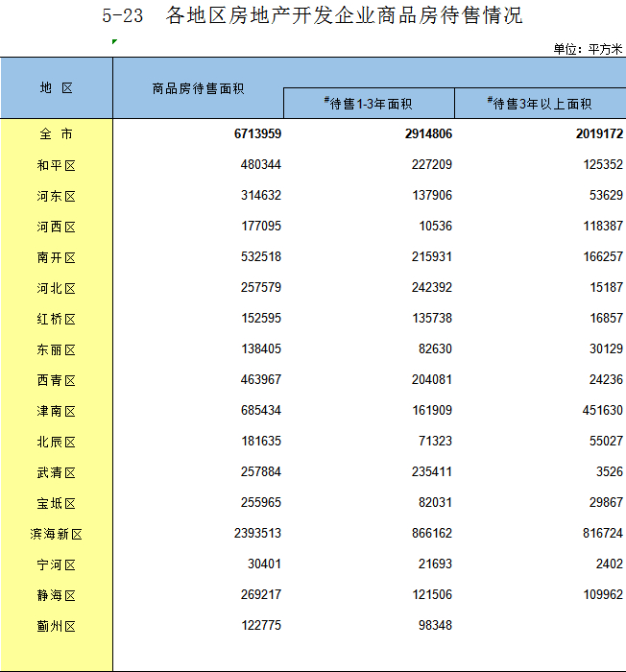This screenshot has height=672, width=626.
Task: Click the value 30401
Action: [x=264, y=564]
